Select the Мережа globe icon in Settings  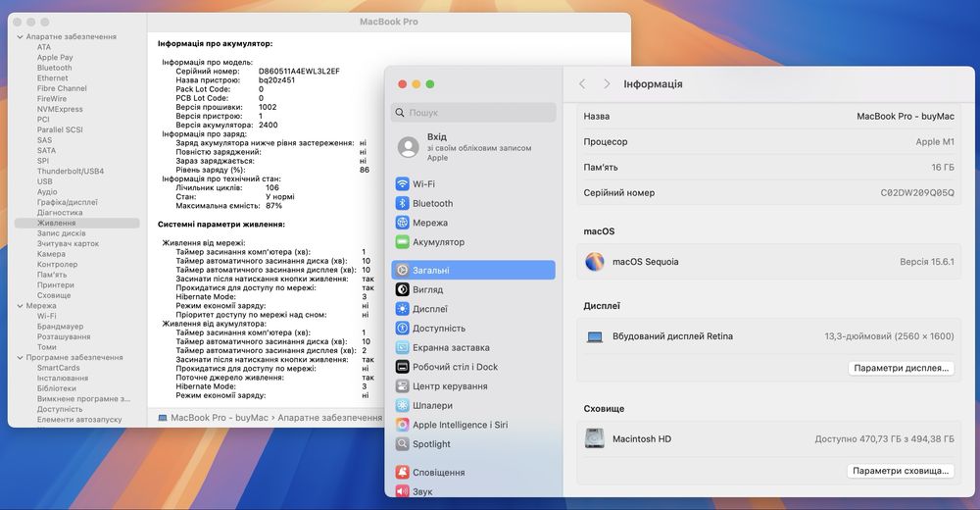click(403, 223)
